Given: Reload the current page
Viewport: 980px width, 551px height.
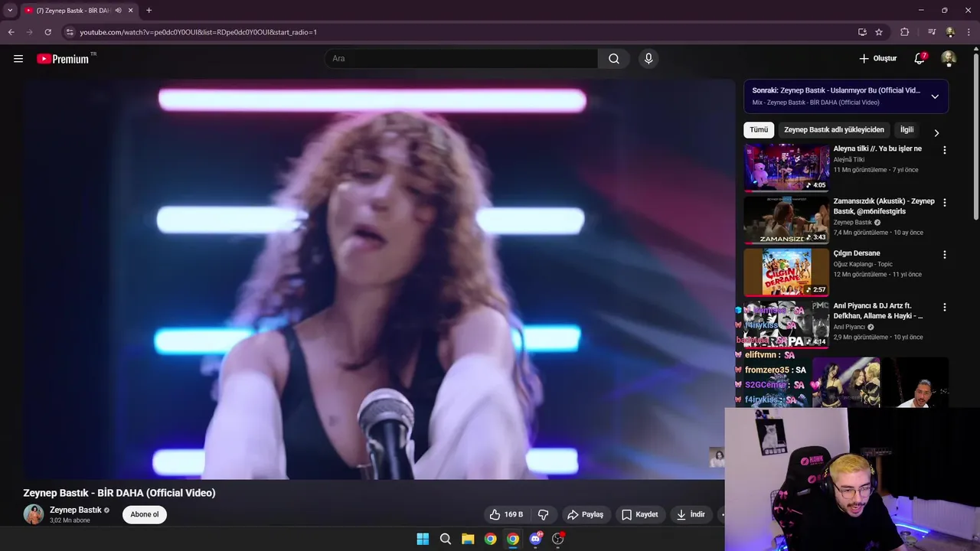Looking at the screenshot, I should pos(48,32).
